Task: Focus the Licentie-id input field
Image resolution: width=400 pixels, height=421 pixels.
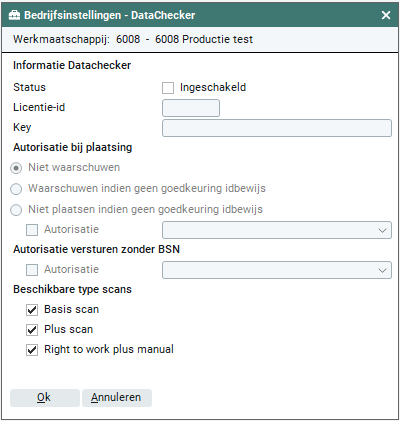Action: (191, 108)
